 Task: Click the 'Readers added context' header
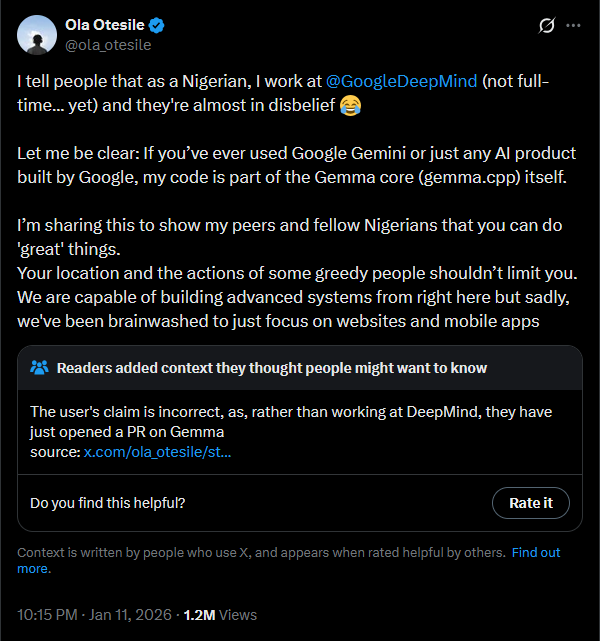coord(272,368)
